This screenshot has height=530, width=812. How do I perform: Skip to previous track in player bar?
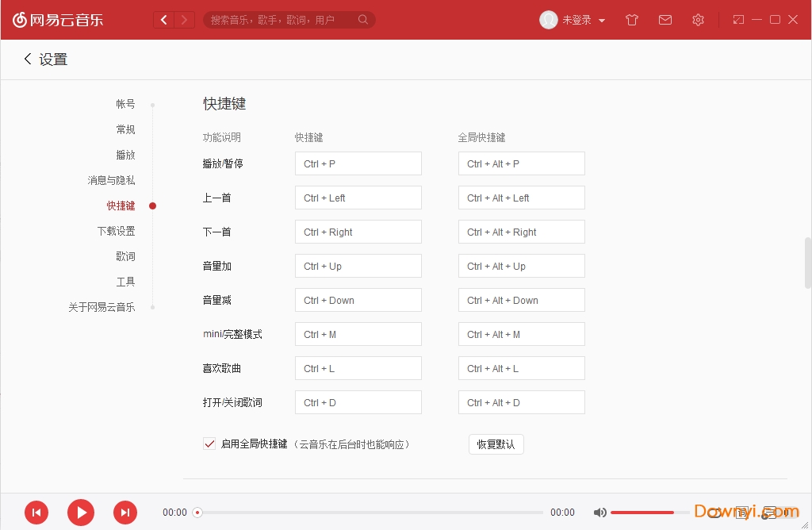click(x=36, y=513)
